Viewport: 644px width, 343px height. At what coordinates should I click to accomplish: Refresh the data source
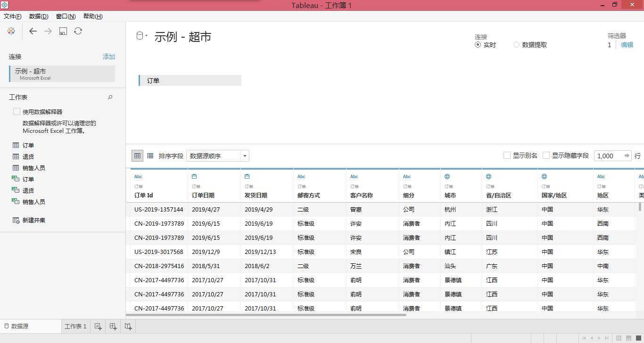[x=78, y=31]
